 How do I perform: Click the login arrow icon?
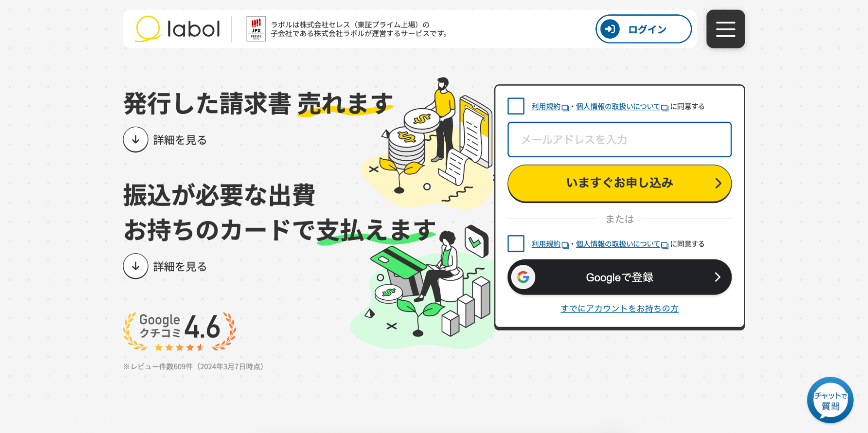click(610, 29)
